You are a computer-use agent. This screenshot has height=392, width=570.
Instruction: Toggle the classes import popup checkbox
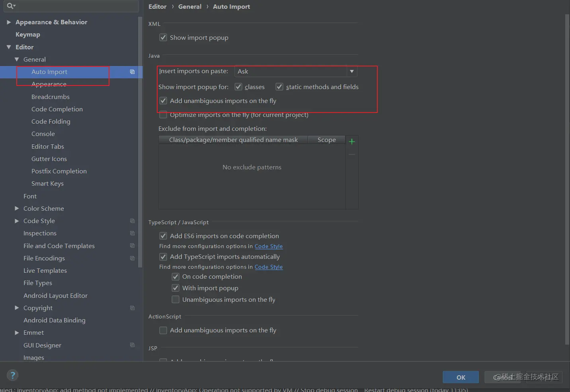pyautogui.click(x=238, y=87)
